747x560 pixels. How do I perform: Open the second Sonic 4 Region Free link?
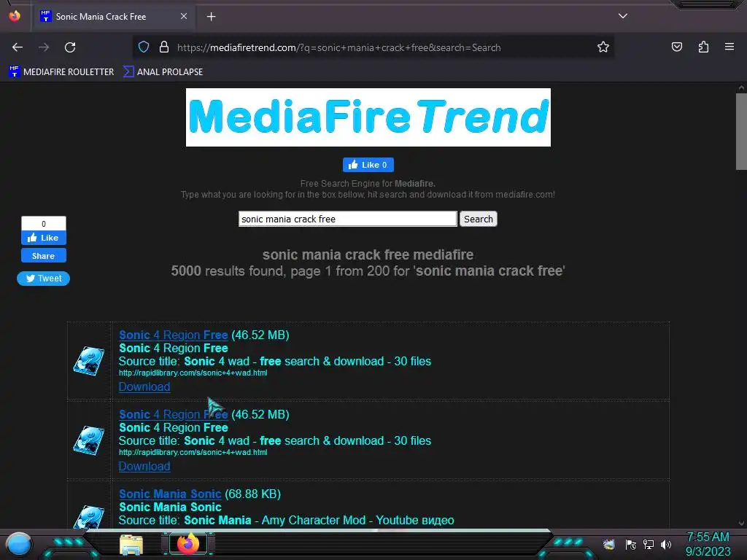[174, 415]
